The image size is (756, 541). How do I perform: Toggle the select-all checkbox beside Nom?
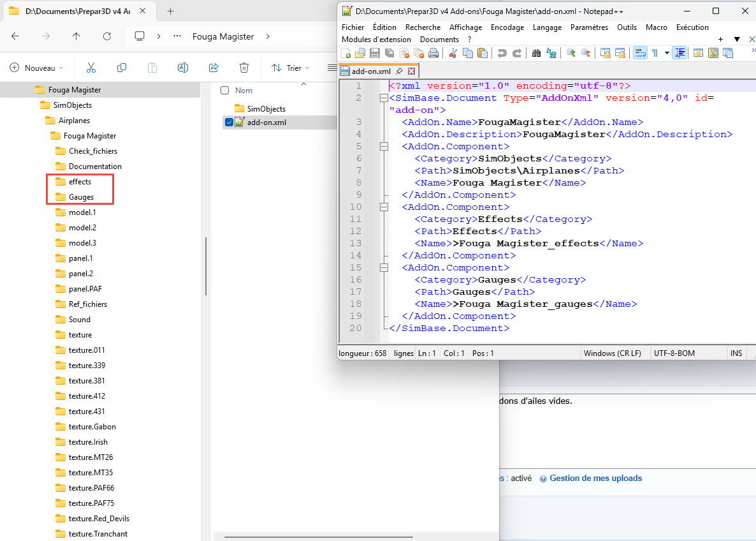coord(224,90)
